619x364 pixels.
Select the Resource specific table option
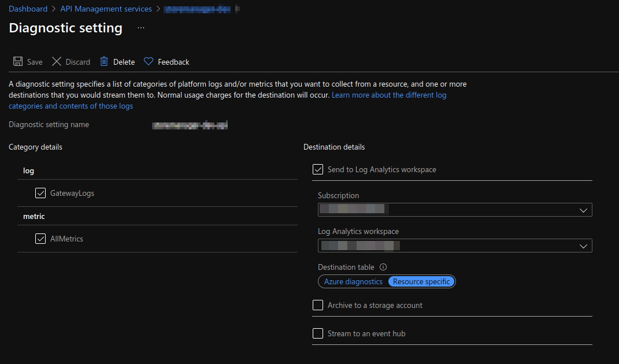(x=421, y=281)
